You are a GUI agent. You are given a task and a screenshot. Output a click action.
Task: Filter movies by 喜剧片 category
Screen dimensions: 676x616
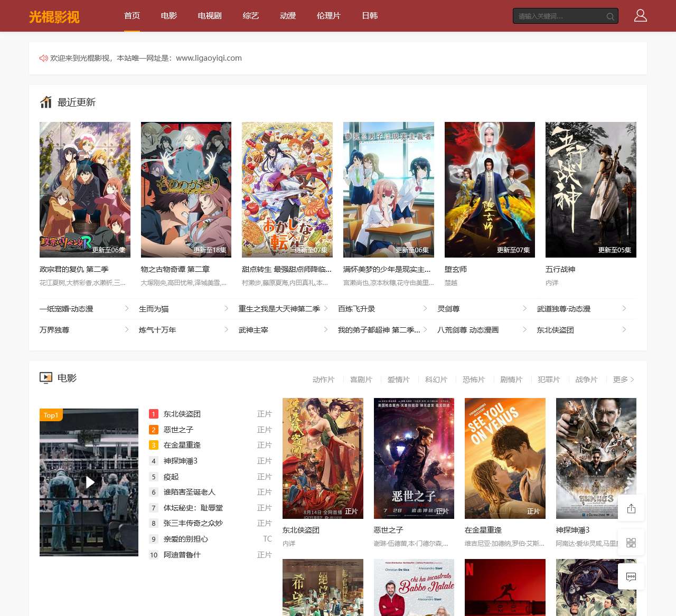tap(361, 380)
